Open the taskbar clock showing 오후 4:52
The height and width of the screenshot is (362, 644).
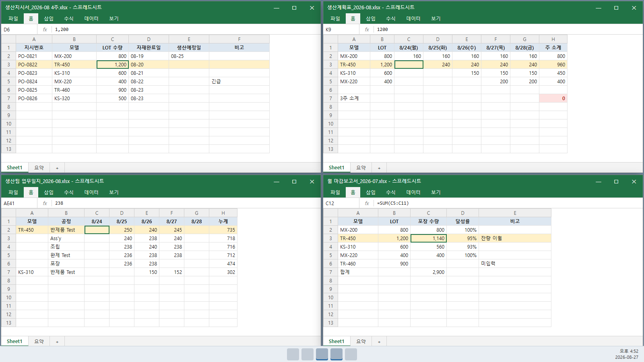click(x=626, y=354)
